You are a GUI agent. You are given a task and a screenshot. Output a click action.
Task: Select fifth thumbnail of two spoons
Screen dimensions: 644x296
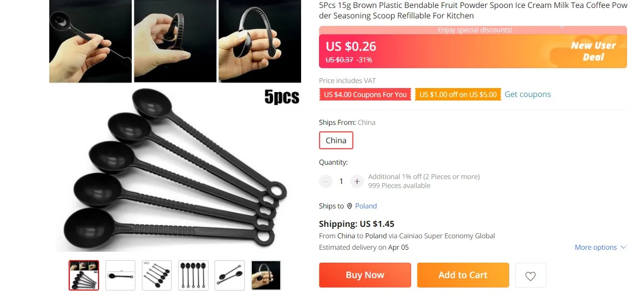(x=229, y=275)
